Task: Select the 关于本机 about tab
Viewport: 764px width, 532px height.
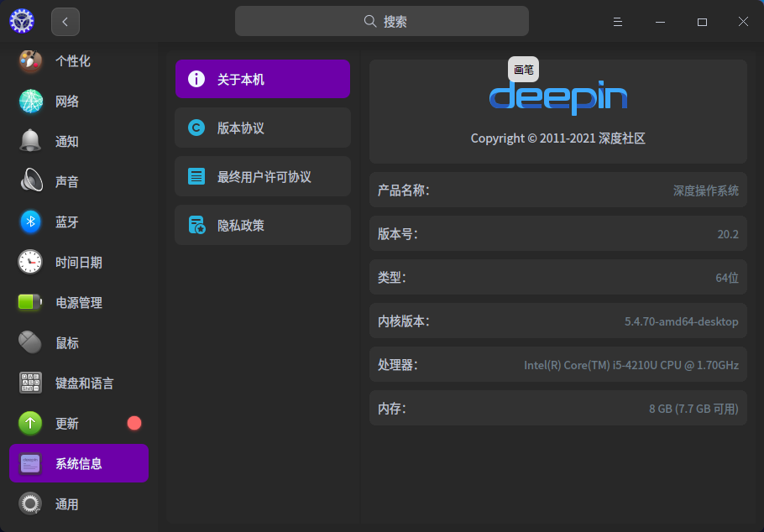Action: (x=263, y=79)
